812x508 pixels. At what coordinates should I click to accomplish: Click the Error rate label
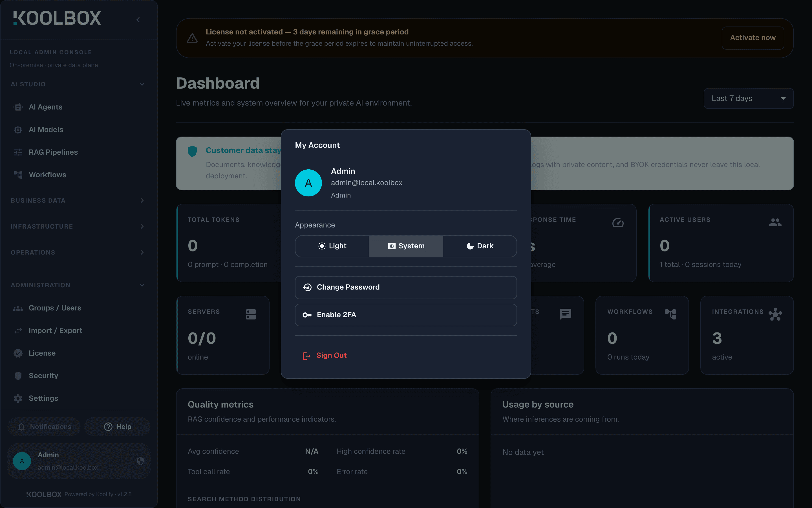click(352, 472)
